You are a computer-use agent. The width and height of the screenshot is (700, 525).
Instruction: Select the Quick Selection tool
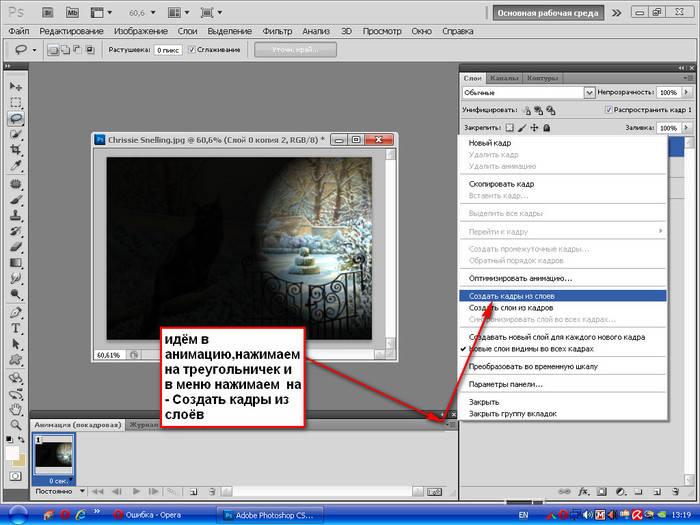16,134
